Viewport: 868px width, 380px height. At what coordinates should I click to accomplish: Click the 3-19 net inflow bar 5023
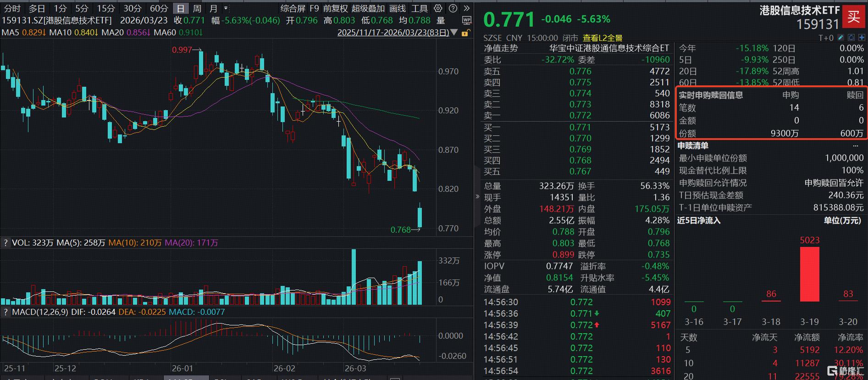coord(810,274)
